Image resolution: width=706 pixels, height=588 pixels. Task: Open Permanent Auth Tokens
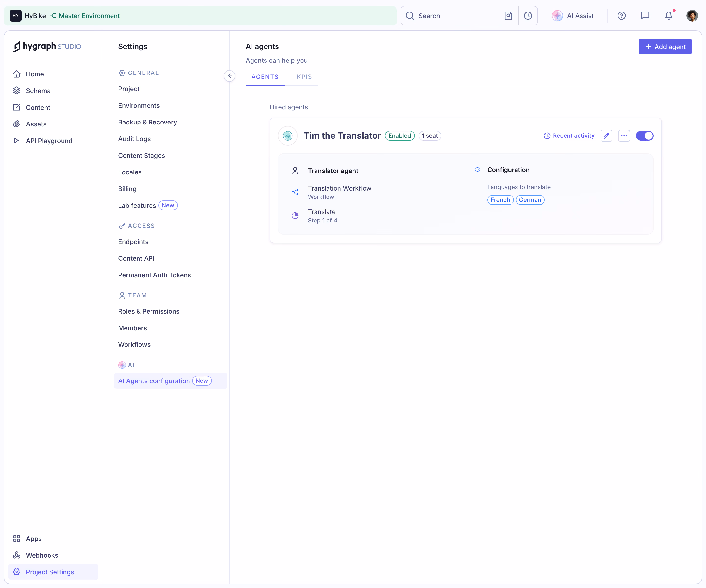click(x=155, y=275)
